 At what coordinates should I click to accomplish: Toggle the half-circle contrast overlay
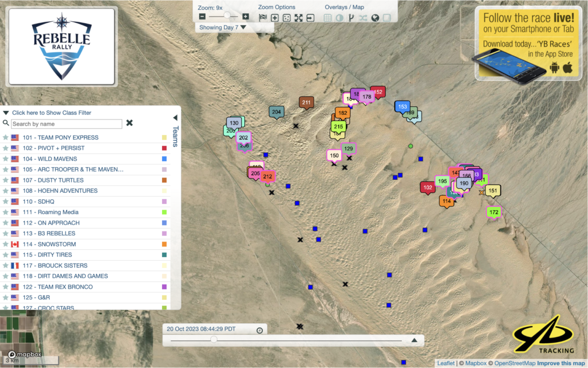(339, 18)
